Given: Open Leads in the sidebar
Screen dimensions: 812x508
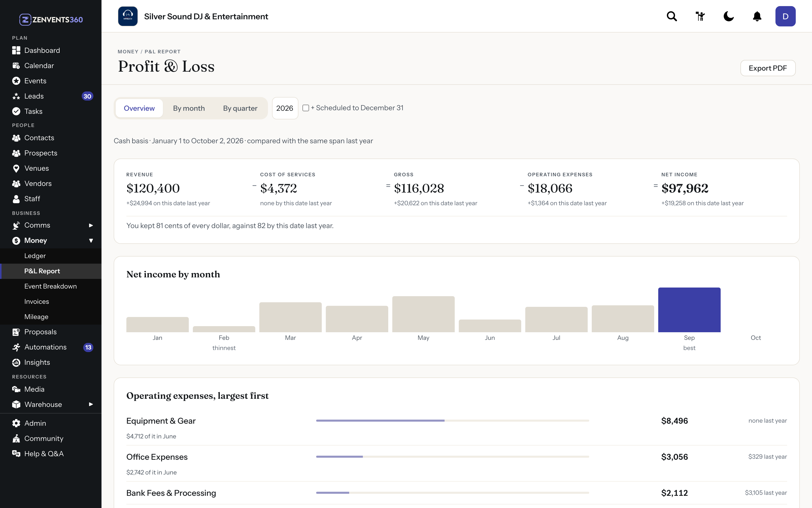Looking at the screenshot, I should [51, 96].
